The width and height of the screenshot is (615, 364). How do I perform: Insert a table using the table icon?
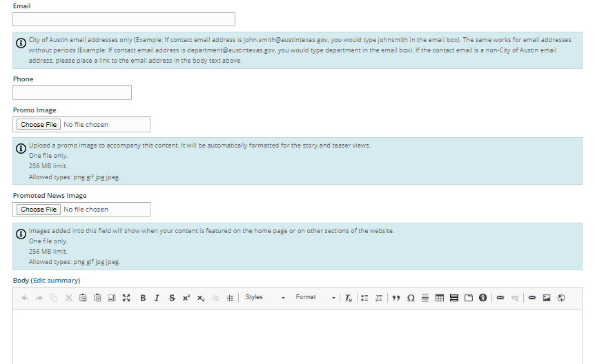[x=440, y=299]
